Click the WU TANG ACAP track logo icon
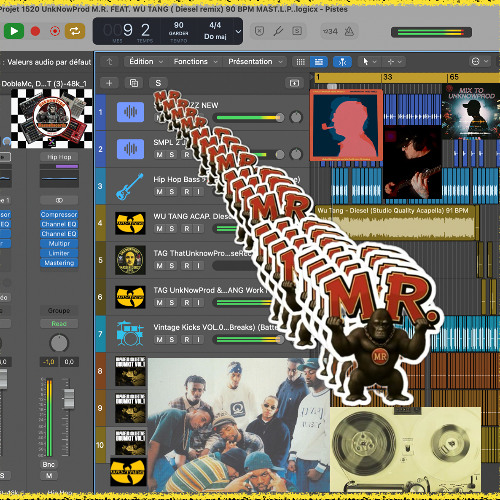The height and width of the screenshot is (500, 500). tap(130, 223)
